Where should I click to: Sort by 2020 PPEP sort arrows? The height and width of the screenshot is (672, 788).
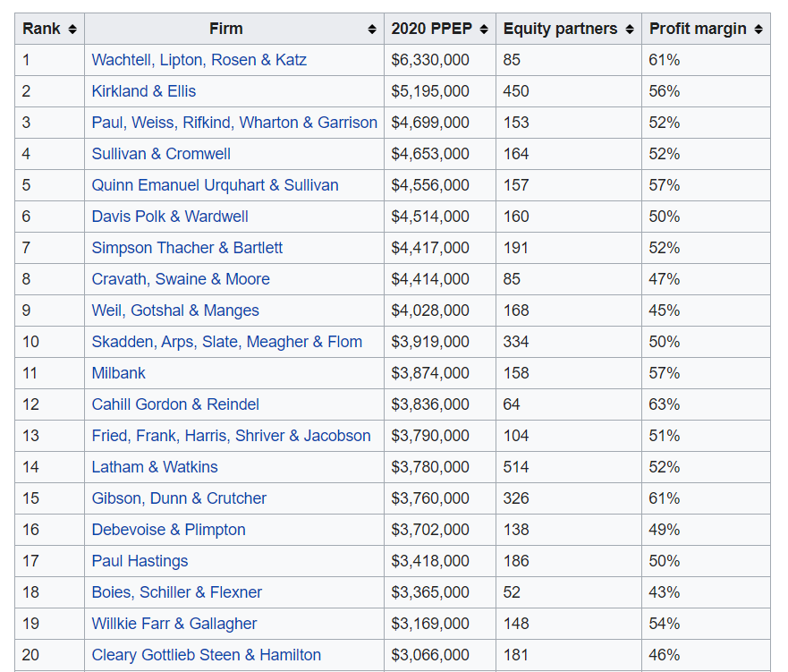tap(484, 30)
